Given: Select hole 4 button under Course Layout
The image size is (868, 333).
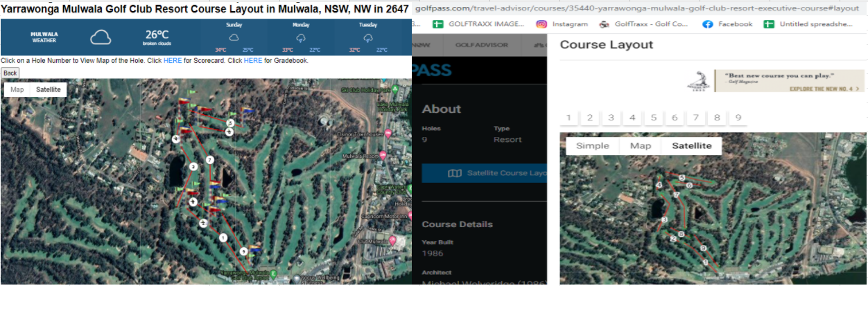Looking at the screenshot, I should pos(632,118).
